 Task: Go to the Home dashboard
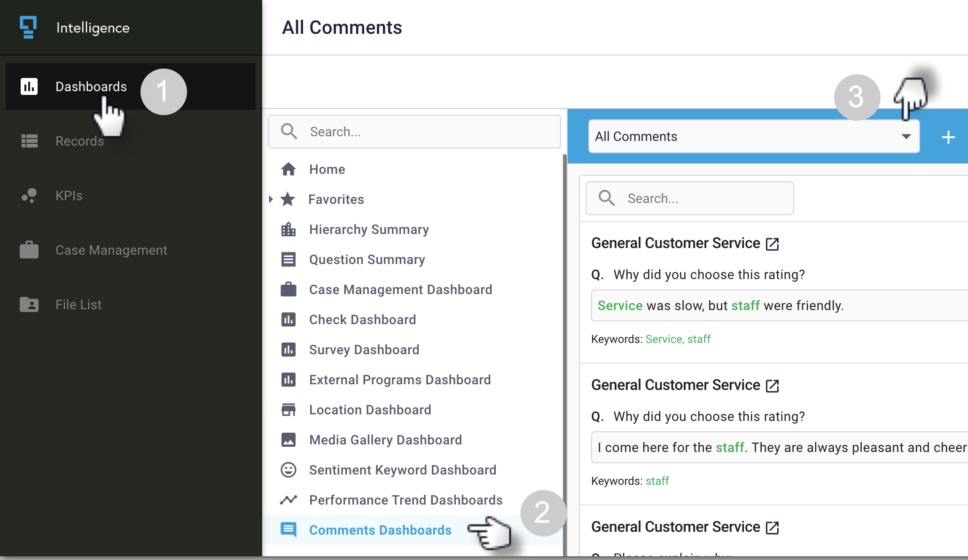[x=327, y=169]
